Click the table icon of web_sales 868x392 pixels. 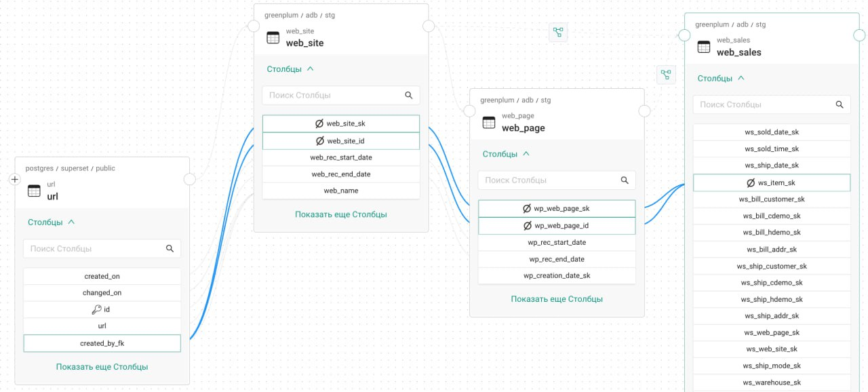(x=704, y=47)
